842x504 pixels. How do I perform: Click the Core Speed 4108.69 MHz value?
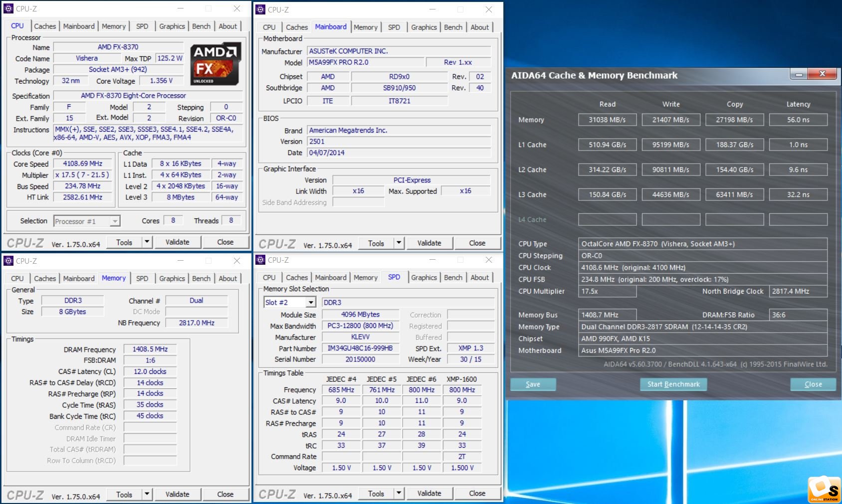[82, 164]
